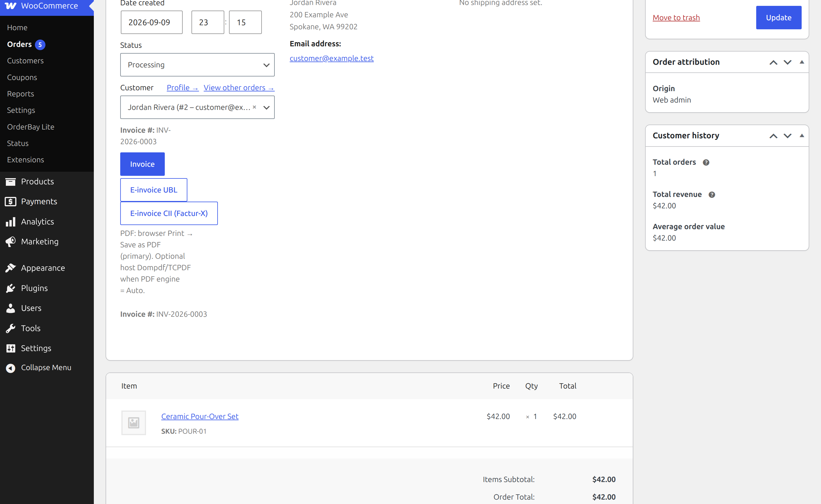Click the Total orders help icon
821x504 pixels.
(705, 162)
